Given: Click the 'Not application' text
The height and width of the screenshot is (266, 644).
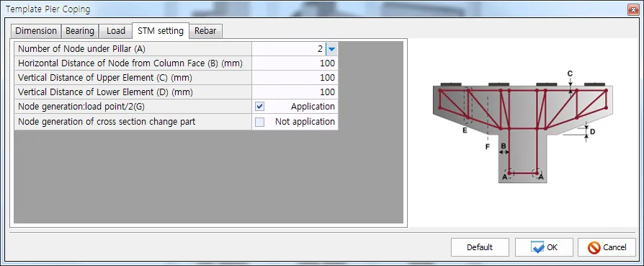Looking at the screenshot, I should [x=305, y=122].
